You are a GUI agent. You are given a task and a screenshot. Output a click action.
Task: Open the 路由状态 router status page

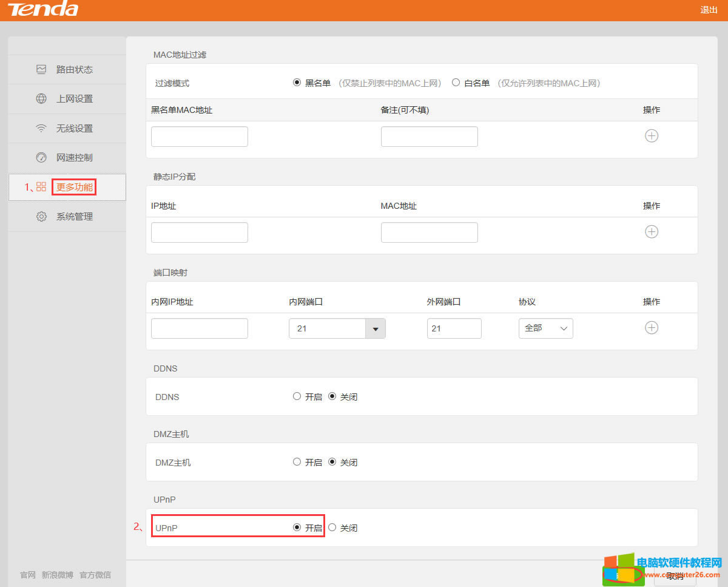click(73, 69)
